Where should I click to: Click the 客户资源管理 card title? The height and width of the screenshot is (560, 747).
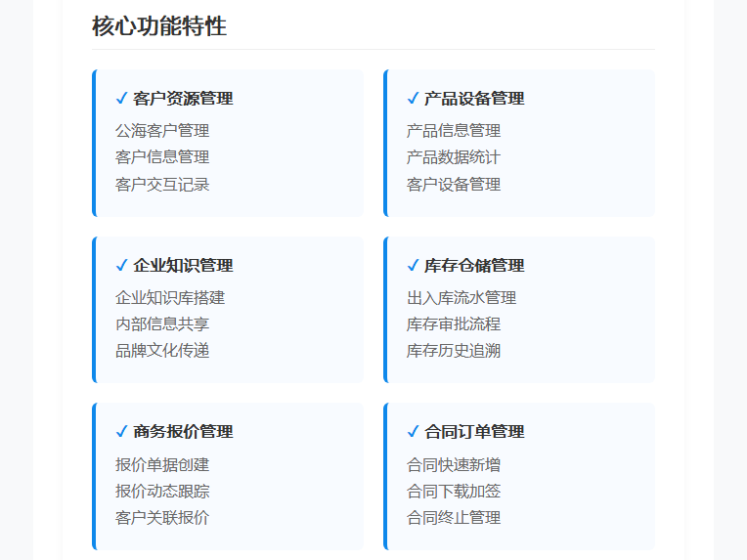(x=183, y=99)
